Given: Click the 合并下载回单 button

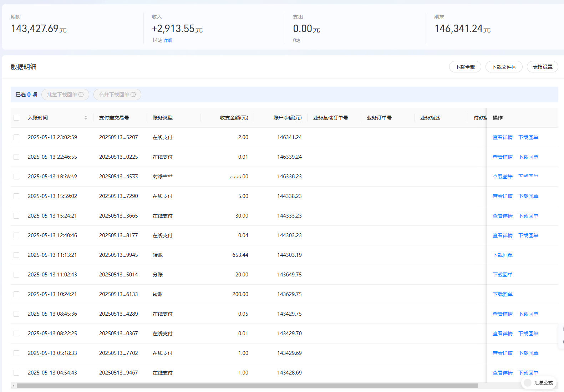Looking at the screenshot, I should tap(117, 95).
